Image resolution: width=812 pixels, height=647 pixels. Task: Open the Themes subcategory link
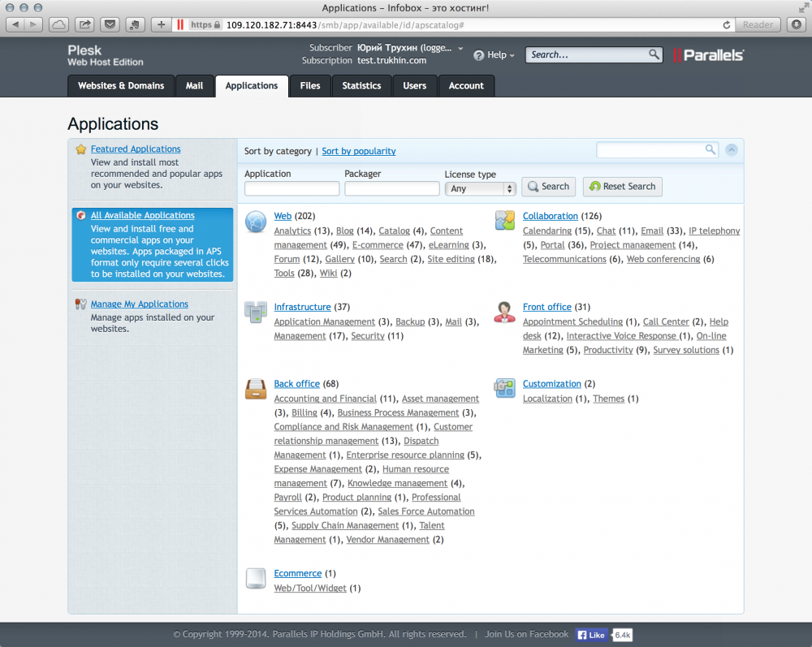[x=608, y=399]
